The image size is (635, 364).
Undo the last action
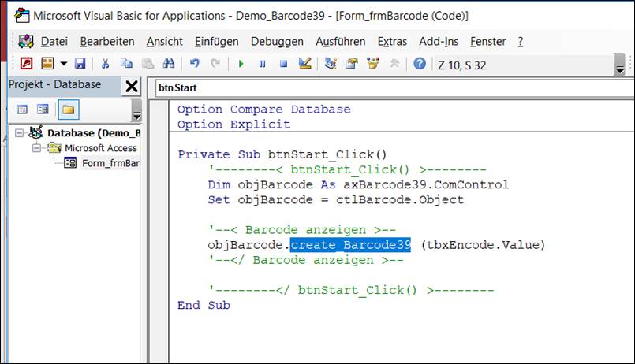194,64
